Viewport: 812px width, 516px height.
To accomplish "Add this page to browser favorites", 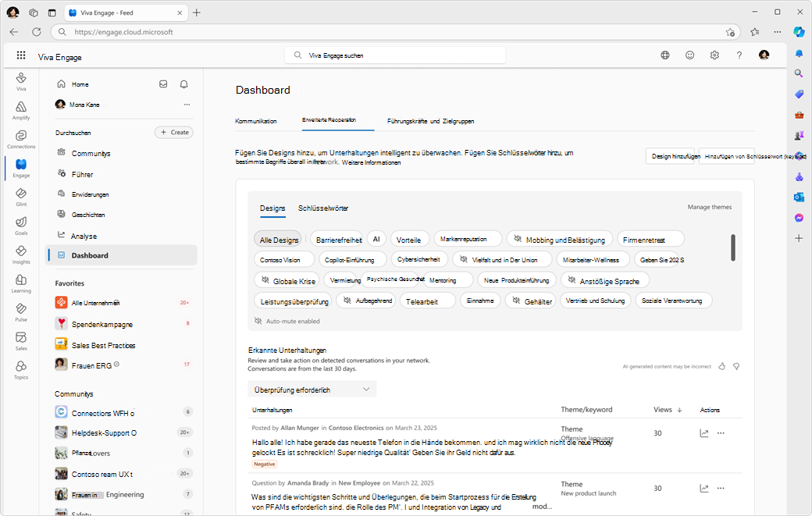I will (730, 32).
